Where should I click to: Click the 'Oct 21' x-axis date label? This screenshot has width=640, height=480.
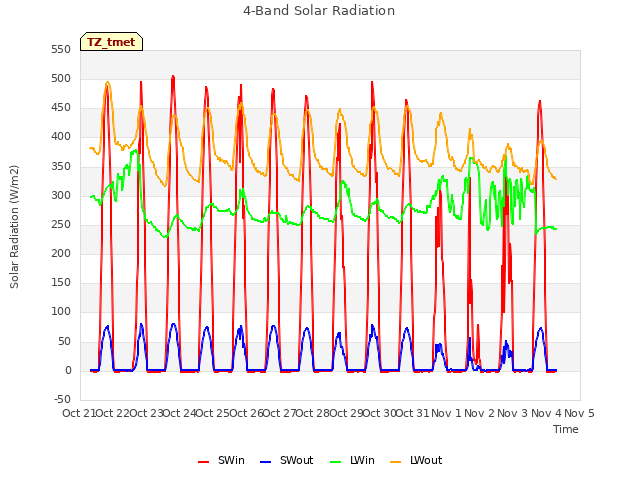(x=78, y=413)
